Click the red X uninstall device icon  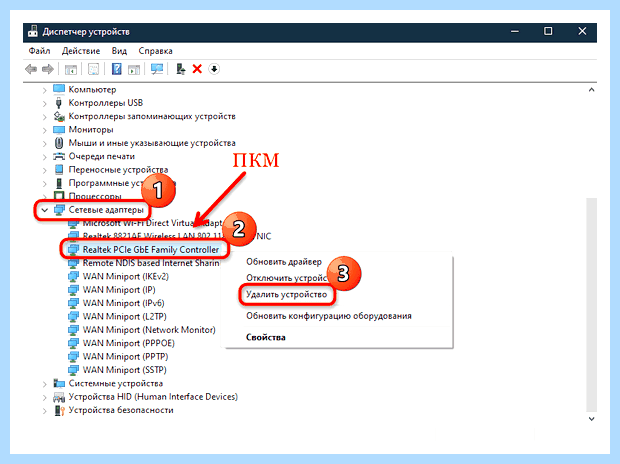[197, 69]
